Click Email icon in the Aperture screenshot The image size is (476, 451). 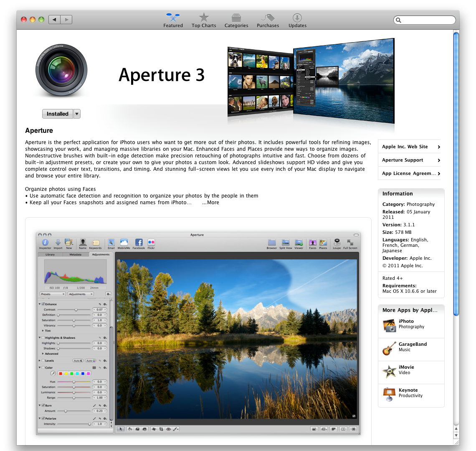click(x=111, y=244)
